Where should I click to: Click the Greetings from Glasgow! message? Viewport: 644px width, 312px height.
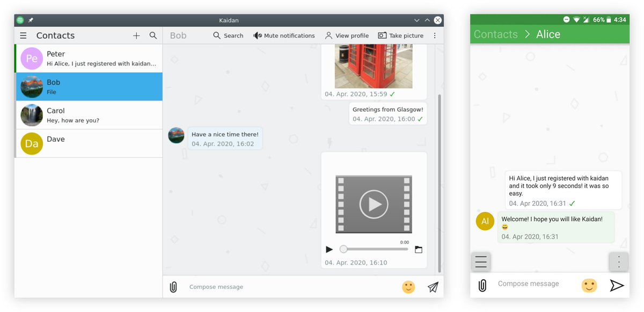click(x=388, y=114)
